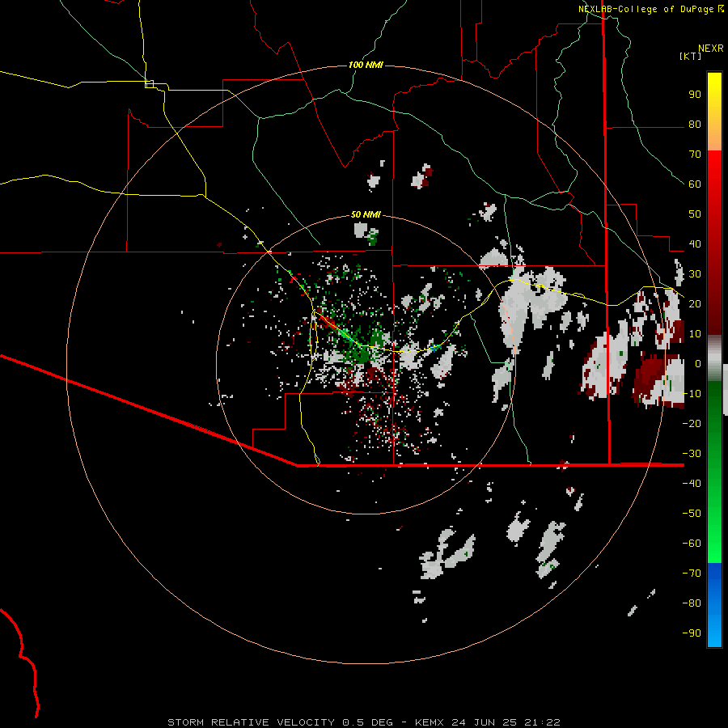Viewport: 728px width, 728px height.
Task: Click the -20 knot scale label
Action: [x=692, y=423]
